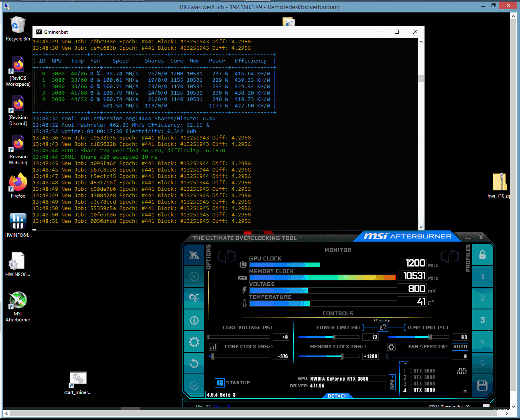520x420 pixels.
Task: Toggle Afterburner Startup with Windows button
Action: tap(219, 383)
